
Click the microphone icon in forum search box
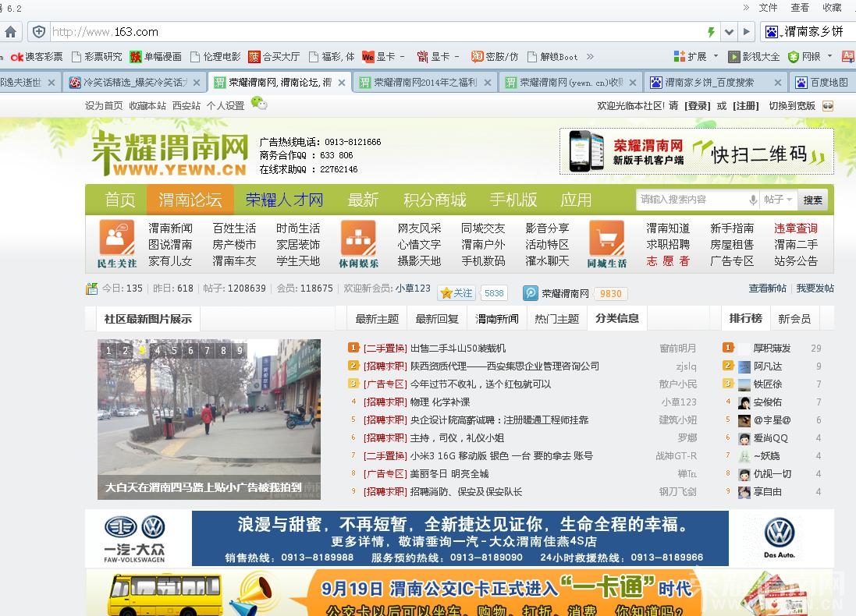[x=753, y=200]
